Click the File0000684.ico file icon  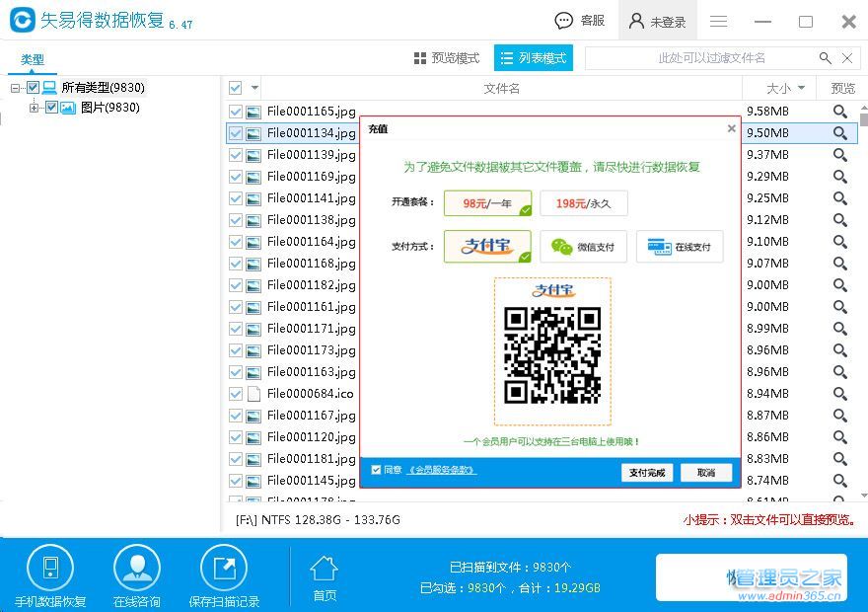253,394
